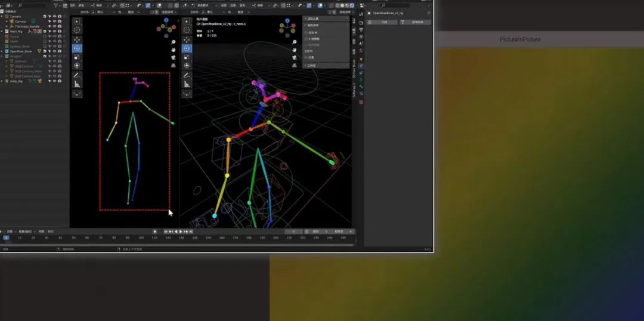Play the animation forward

pos(181,232)
